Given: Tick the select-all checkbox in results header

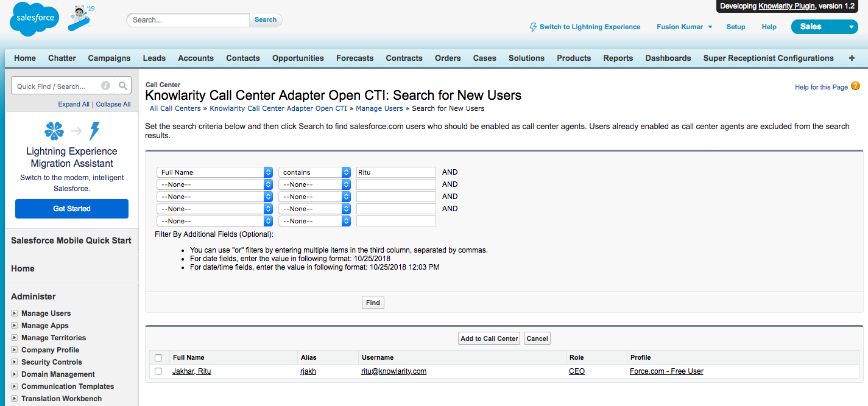Looking at the screenshot, I should tap(158, 358).
